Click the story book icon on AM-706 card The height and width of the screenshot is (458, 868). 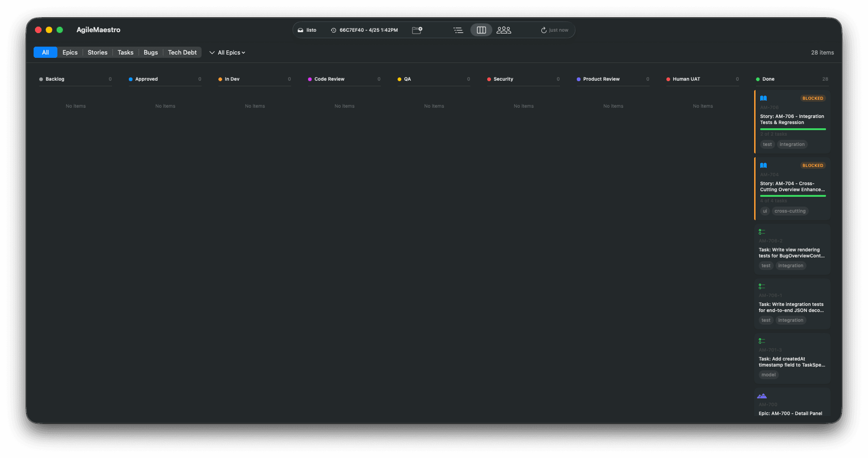point(763,98)
